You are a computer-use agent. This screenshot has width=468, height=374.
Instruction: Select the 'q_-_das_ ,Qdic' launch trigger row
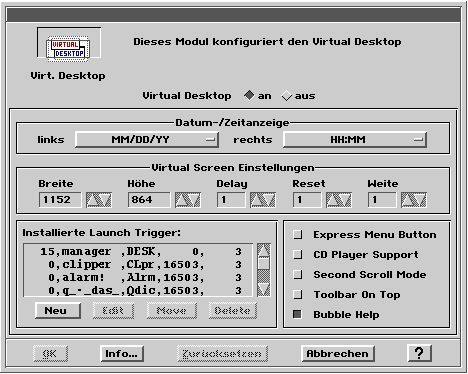[138, 290]
